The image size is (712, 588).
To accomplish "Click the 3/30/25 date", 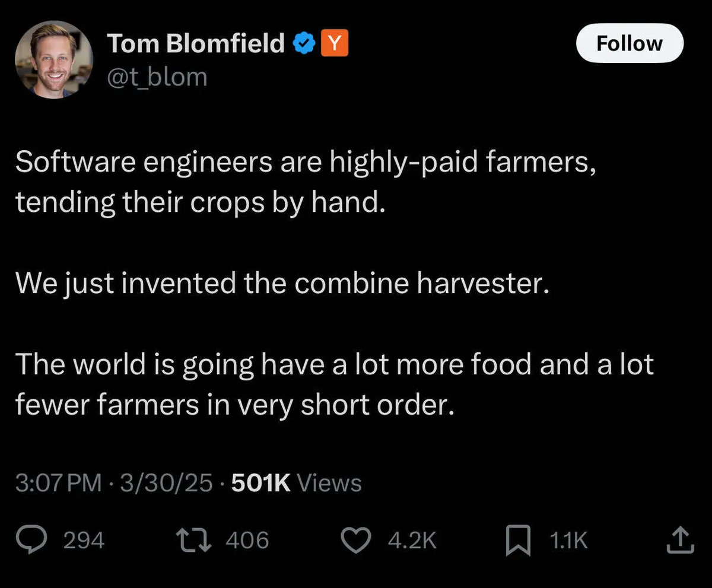I will tap(166, 483).
